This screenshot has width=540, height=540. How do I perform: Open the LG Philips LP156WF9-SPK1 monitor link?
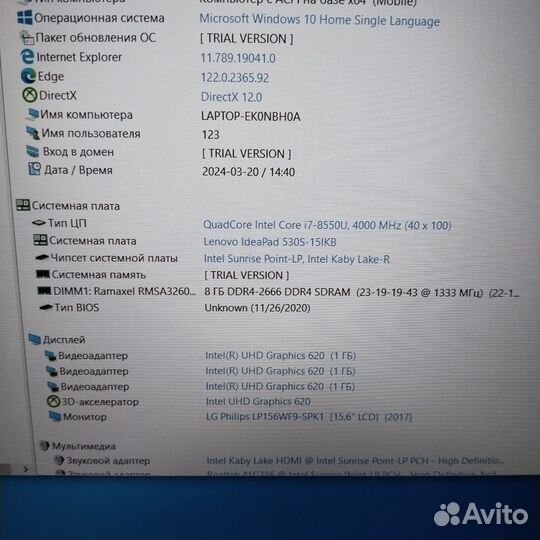[309, 417]
